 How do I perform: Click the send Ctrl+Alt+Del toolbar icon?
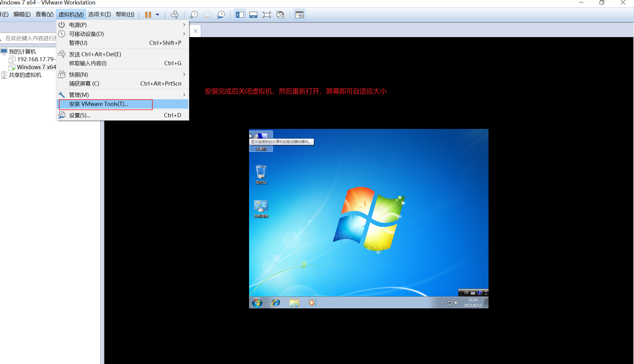tap(175, 15)
